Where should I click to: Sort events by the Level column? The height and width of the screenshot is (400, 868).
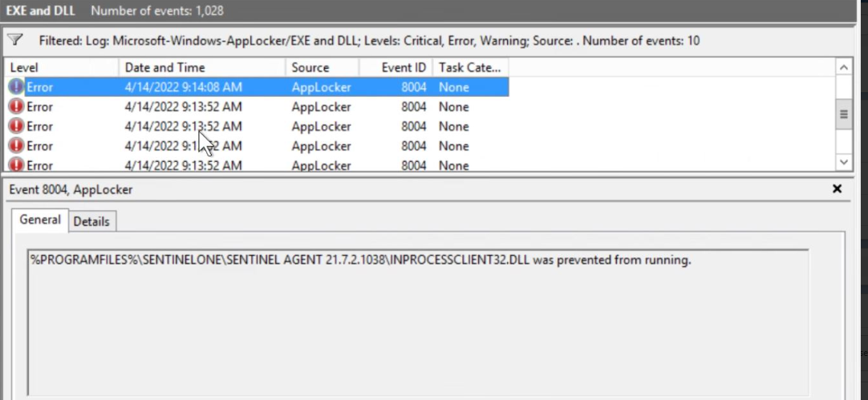point(61,67)
